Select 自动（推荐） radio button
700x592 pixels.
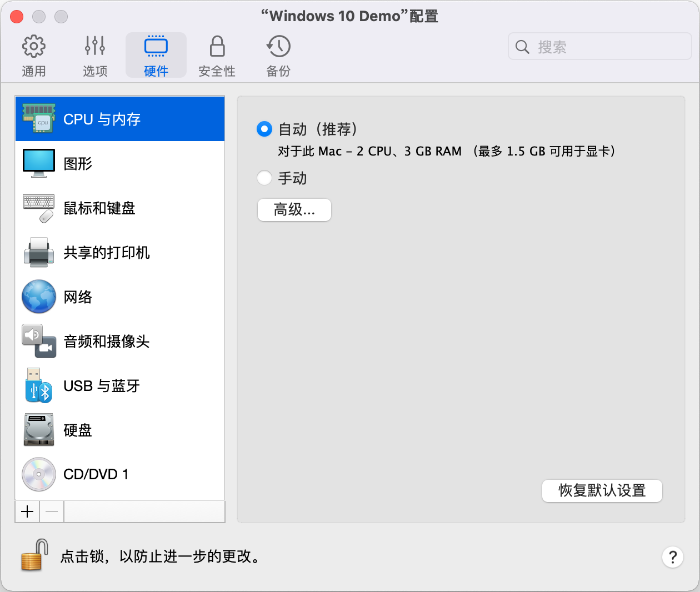(x=264, y=129)
